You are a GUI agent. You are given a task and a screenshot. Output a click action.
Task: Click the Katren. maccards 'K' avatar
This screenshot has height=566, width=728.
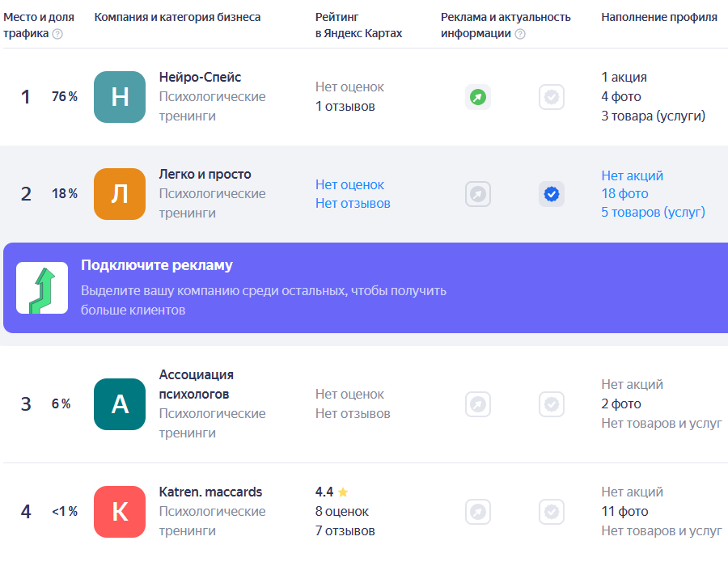click(x=120, y=512)
